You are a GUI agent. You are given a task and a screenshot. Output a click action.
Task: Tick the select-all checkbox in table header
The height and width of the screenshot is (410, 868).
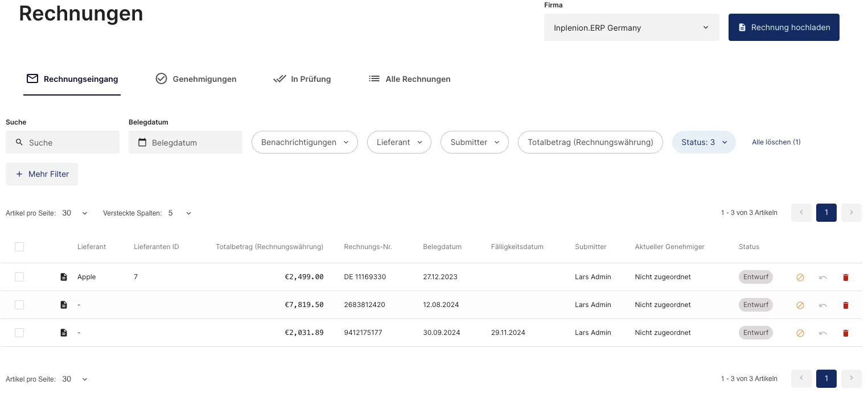pos(19,247)
